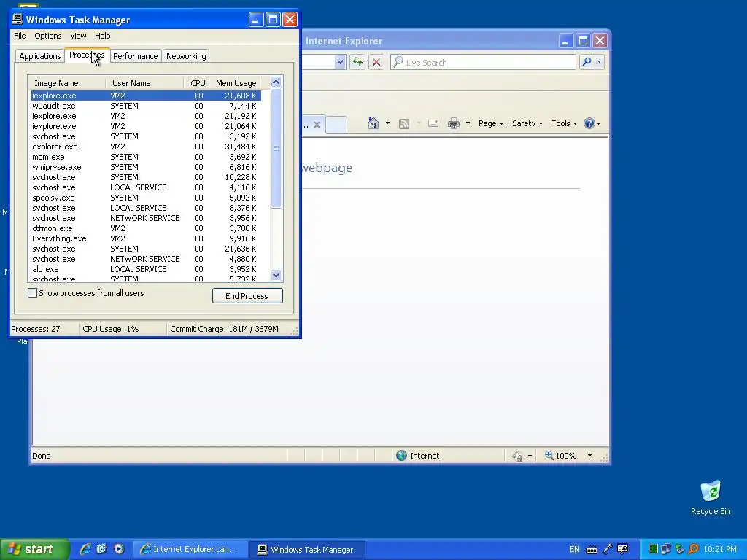Select the spoolsv.exe process row

[x=146, y=198]
